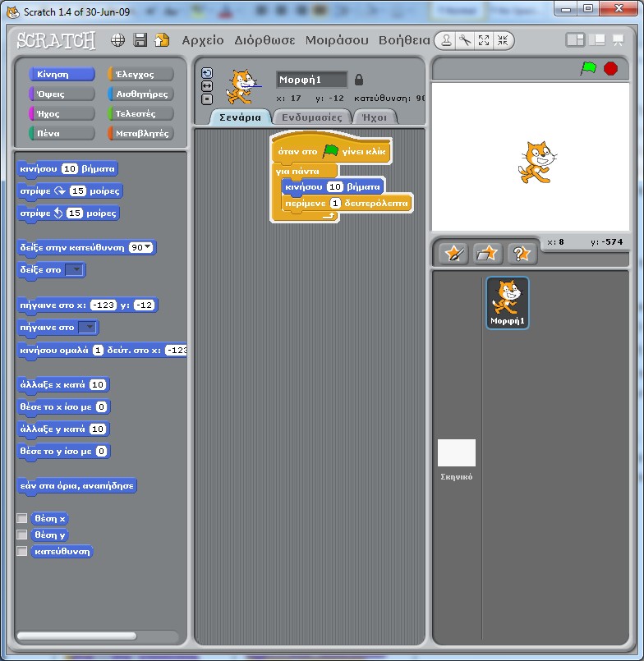Viewport: 644px width, 661px height.
Task: Enable the θέση x stage monitor checkbox
Action: (x=22, y=518)
